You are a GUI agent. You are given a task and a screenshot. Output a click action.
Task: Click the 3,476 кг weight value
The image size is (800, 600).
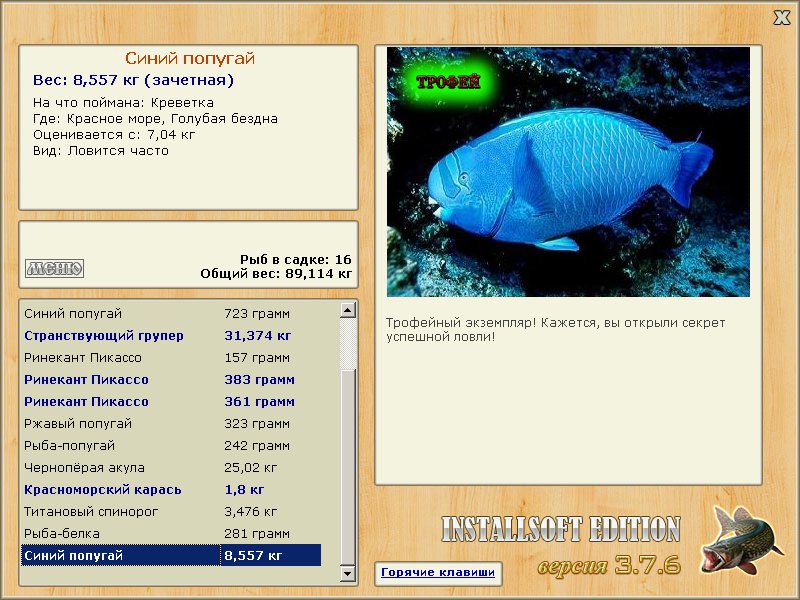(251, 512)
